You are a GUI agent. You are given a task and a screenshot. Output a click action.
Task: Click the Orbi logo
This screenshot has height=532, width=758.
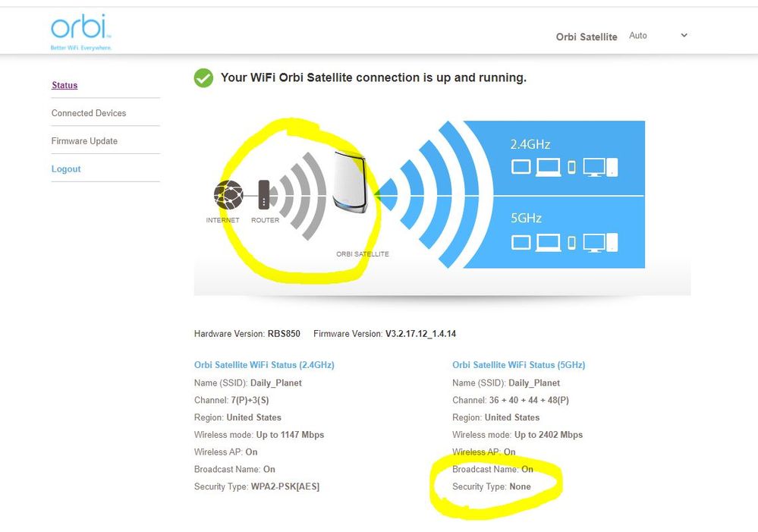pos(81,32)
